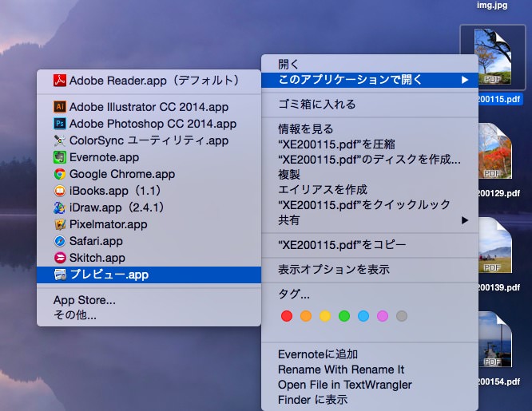Choose Open File in TextWrangler

[x=370, y=385]
